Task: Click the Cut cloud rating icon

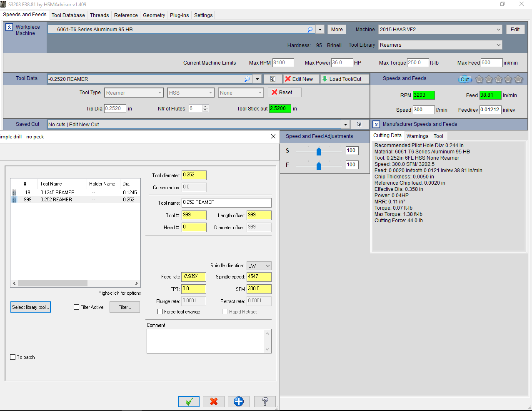Action: coord(465,79)
